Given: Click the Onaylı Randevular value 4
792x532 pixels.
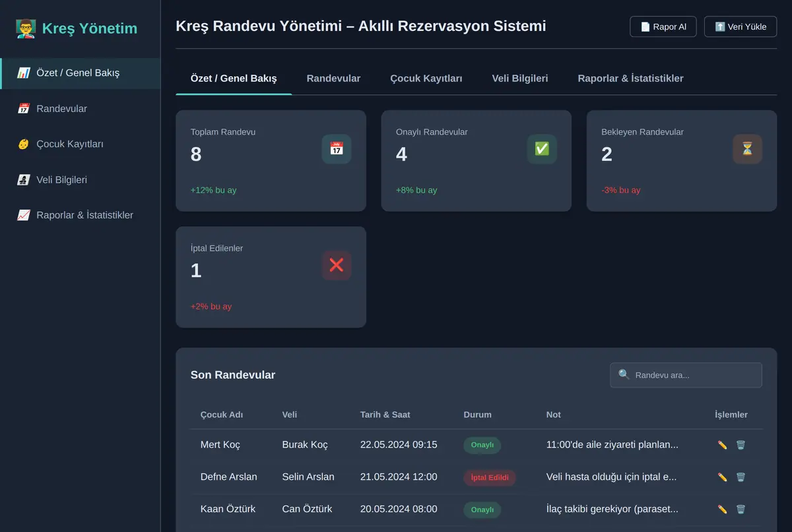Looking at the screenshot, I should tap(401, 154).
